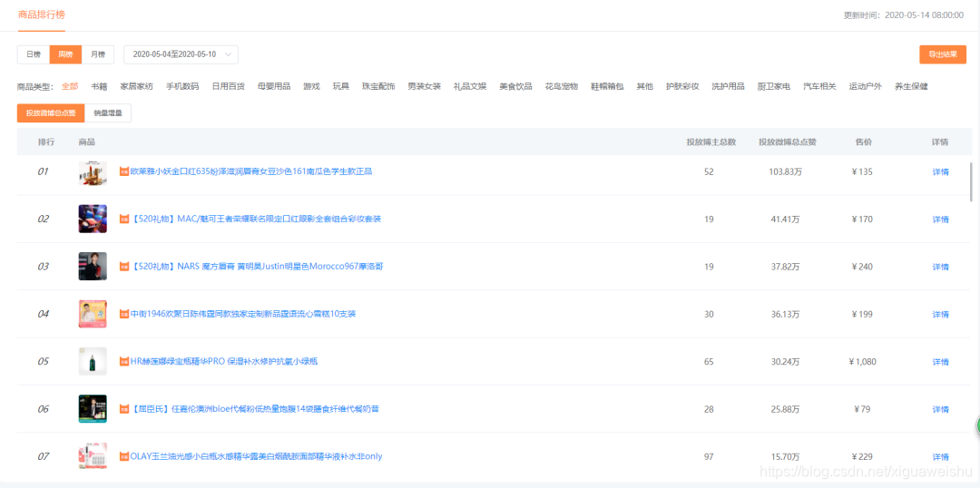
Task: Click the Tmall badge icon on the OLAY玉兰油 row
Action: [124, 457]
